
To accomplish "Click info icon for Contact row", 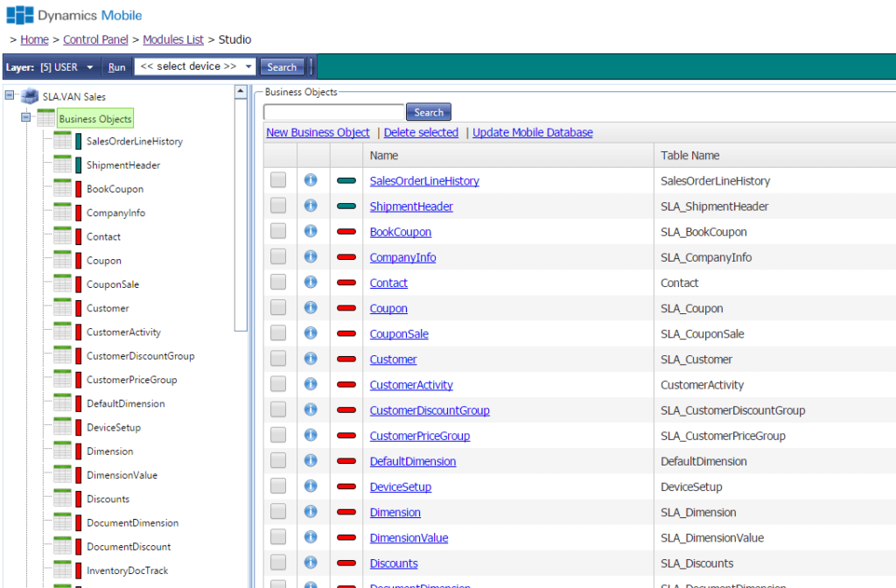I will (311, 283).
